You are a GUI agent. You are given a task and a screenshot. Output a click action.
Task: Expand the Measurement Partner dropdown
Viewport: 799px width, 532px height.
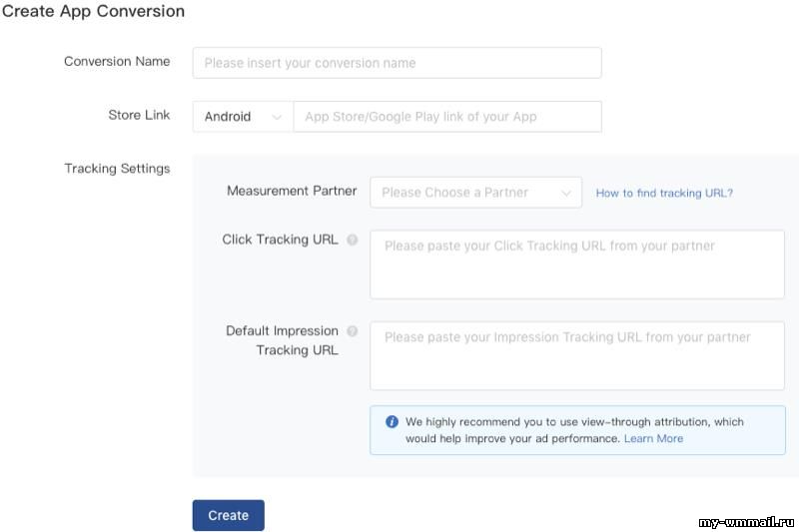click(476, 193)
